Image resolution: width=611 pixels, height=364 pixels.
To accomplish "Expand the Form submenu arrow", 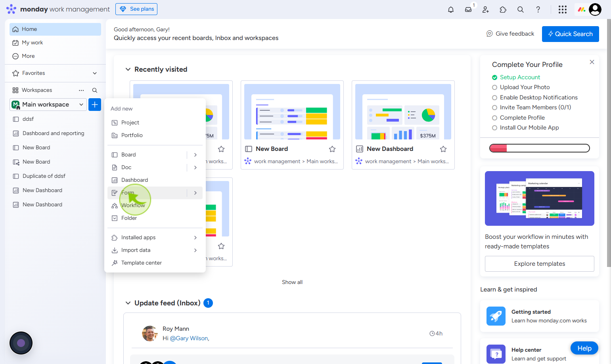I will tap(195, 193).
